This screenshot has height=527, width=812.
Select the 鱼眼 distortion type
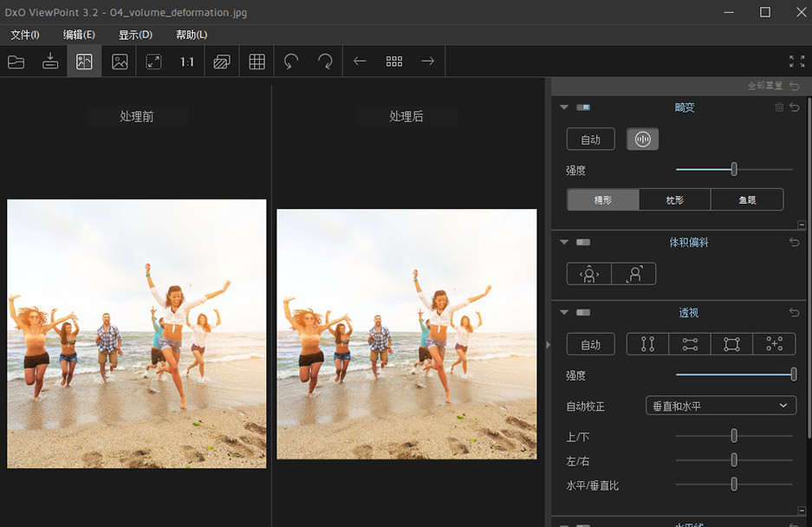coord(747,199)
